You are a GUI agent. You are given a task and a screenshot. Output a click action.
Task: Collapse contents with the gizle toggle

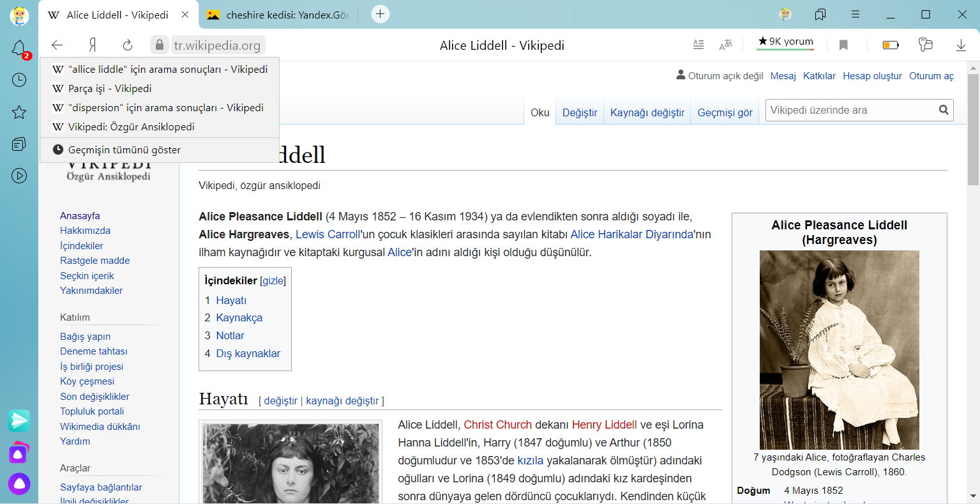(273, 280)
